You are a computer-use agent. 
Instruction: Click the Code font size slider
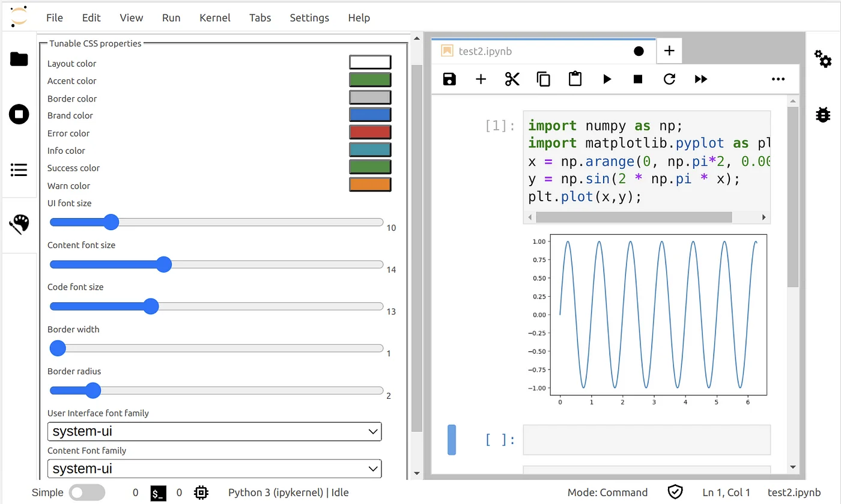tap(216, 306)
